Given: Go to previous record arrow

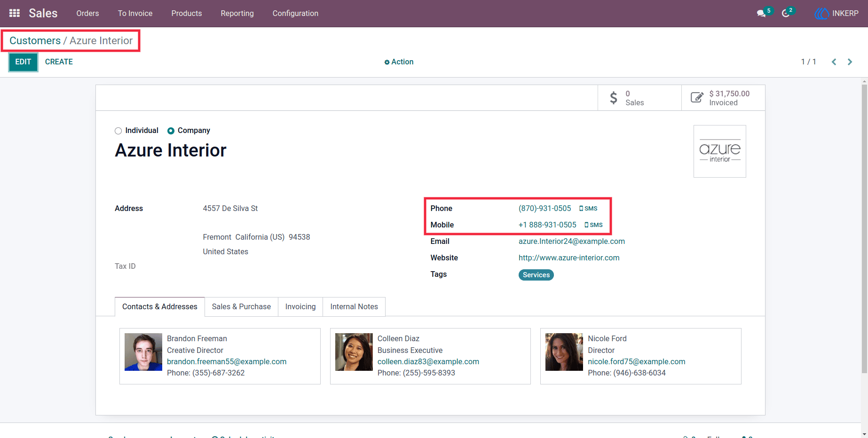Looking at the screenshot, I should [834, 62].
